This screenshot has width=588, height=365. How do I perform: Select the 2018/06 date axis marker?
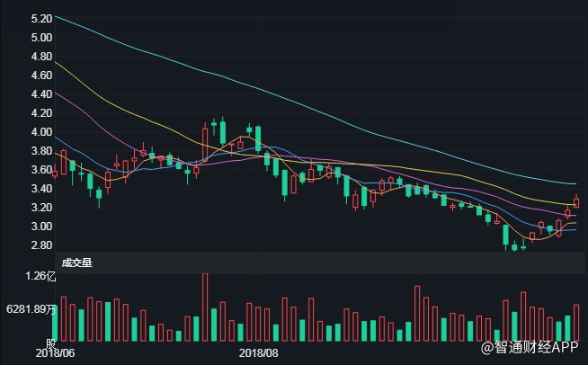(x=55, y=353)
